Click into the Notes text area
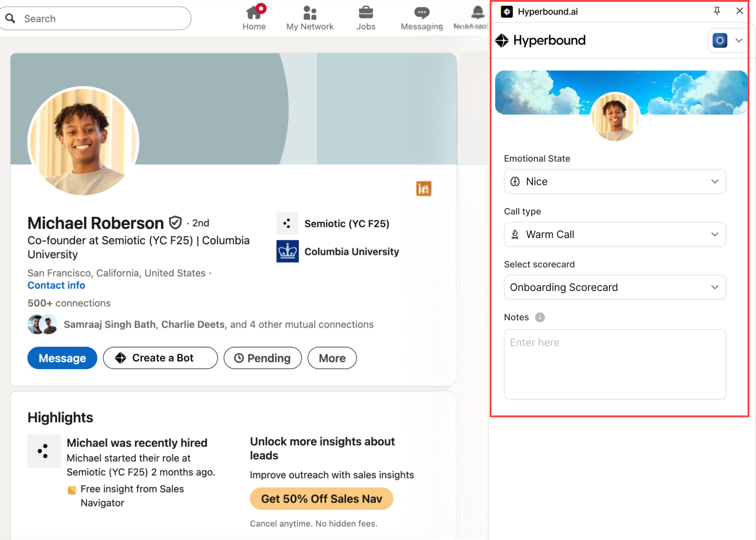756x540 pixels. 615,364
